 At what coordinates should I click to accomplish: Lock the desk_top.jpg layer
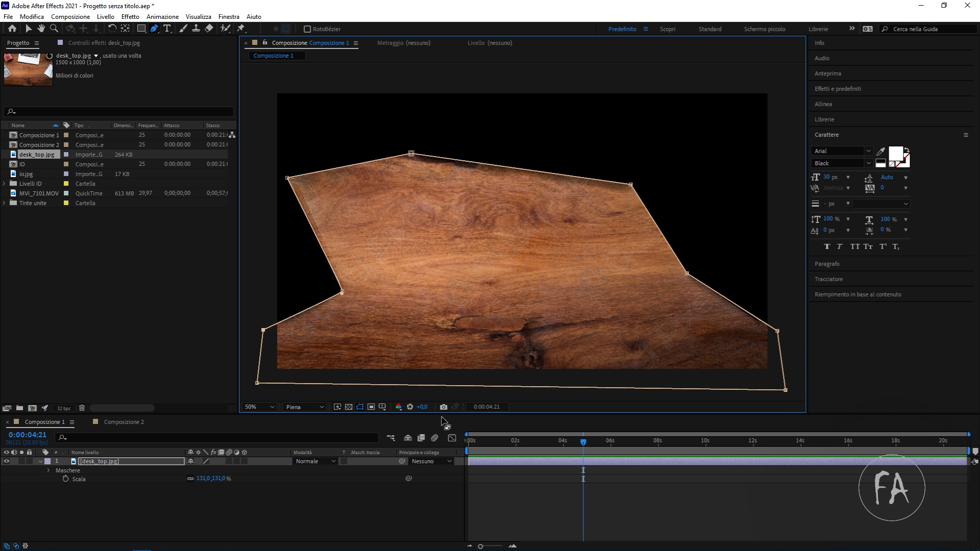click(x=29, y=461)
